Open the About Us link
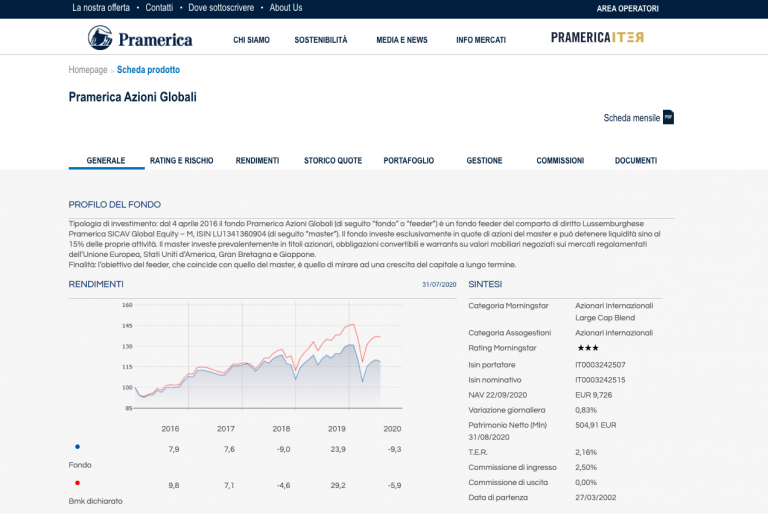The image size is (768, 514). [x=286, y=8]
